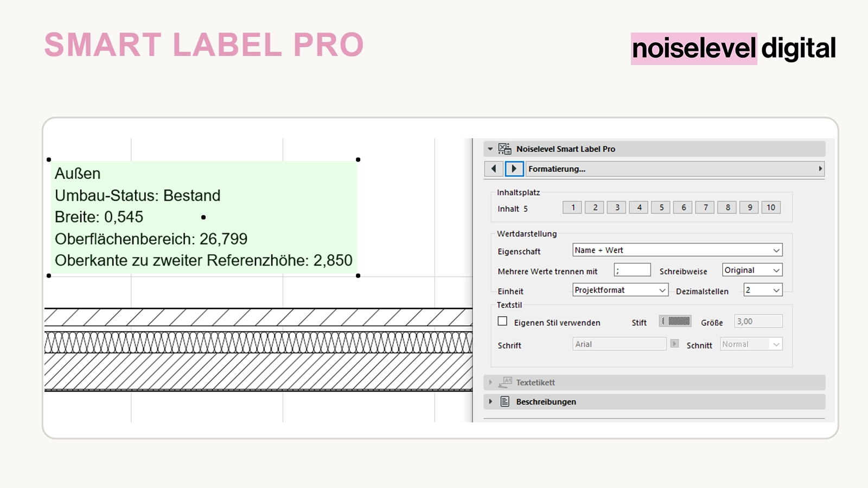Click the Größe field showing 3,00
868x488 pixels.
click(x=758, y=321)
